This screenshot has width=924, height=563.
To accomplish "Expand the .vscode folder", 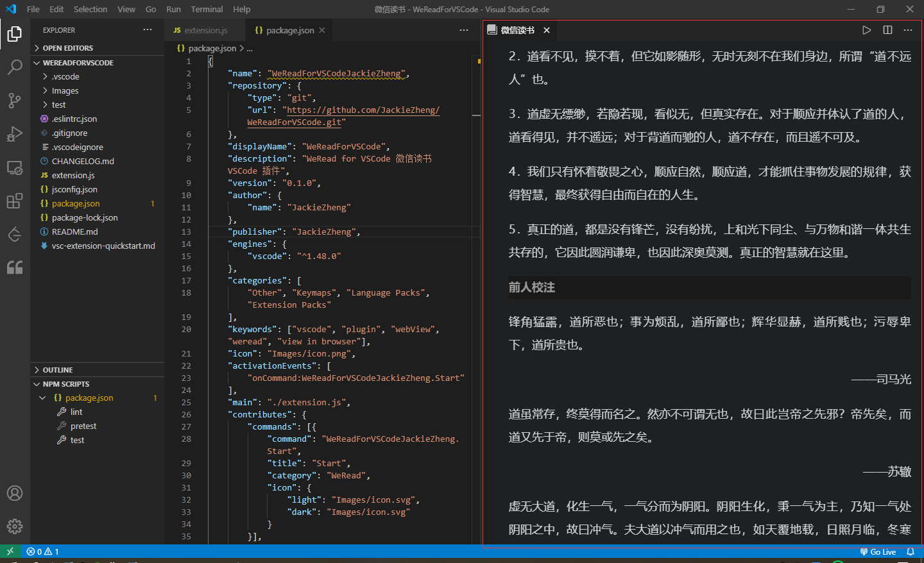I will pos(97,76).
